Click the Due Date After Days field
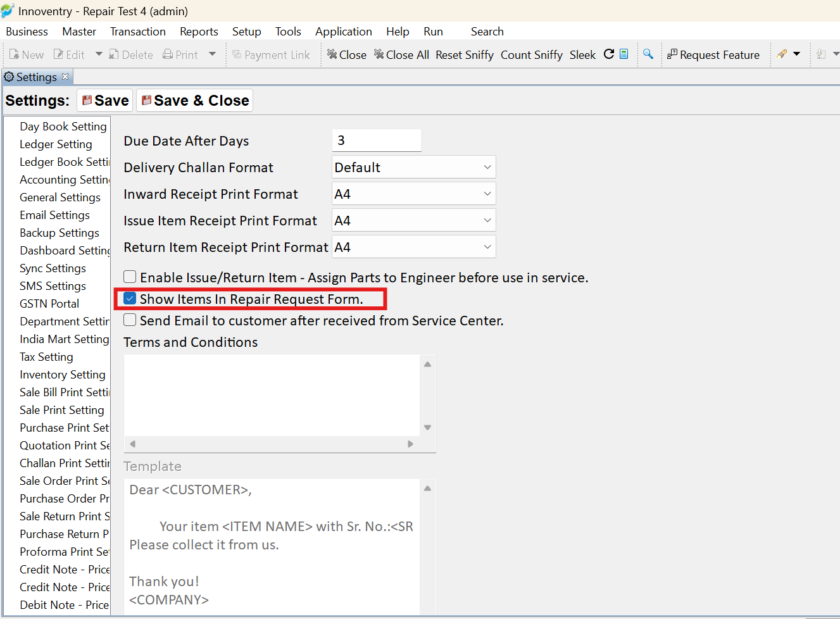Viewport: 840px width, 619px height. pyautogui.click(x=377, y=141)
